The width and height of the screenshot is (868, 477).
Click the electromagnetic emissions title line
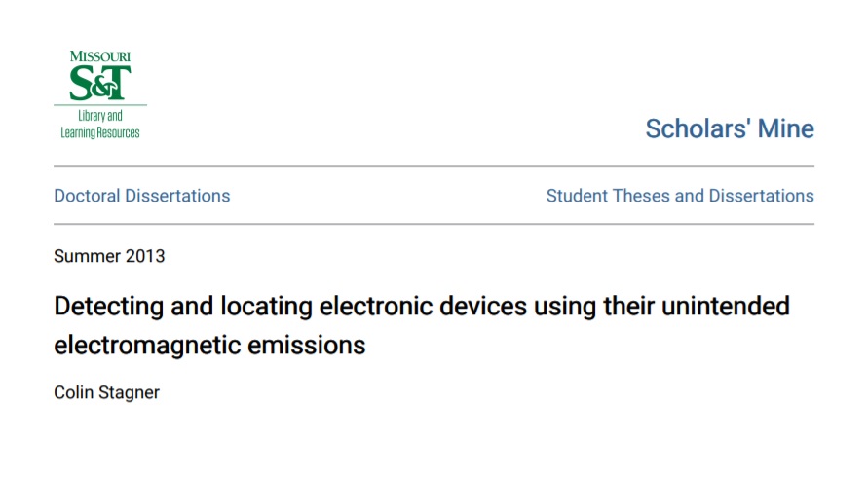point(209,346)
